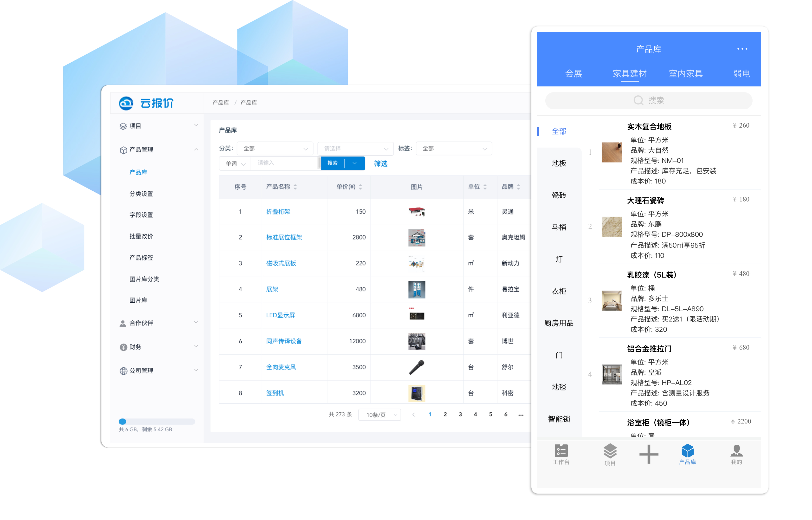Click the blue 搜索 button
Screen dimensions: 812x520
(332, 163)
